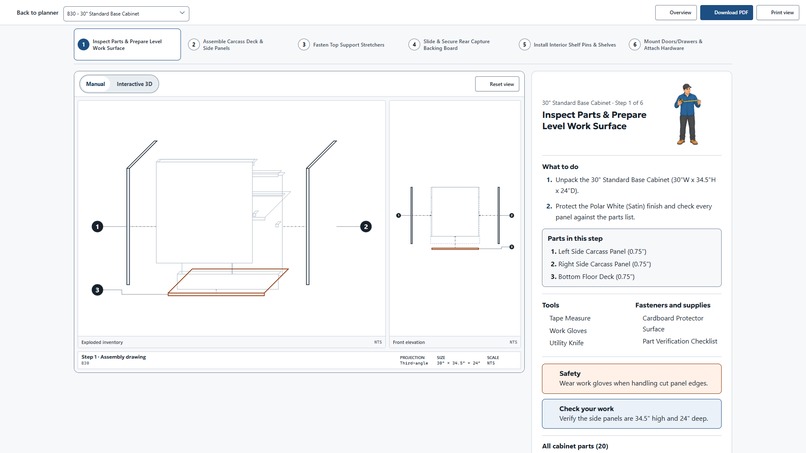Image resolution: width=806 pixels, height=453 pixels.
Task: Select step 1 Inspect Parts tab
Action: tap(127, 45)
